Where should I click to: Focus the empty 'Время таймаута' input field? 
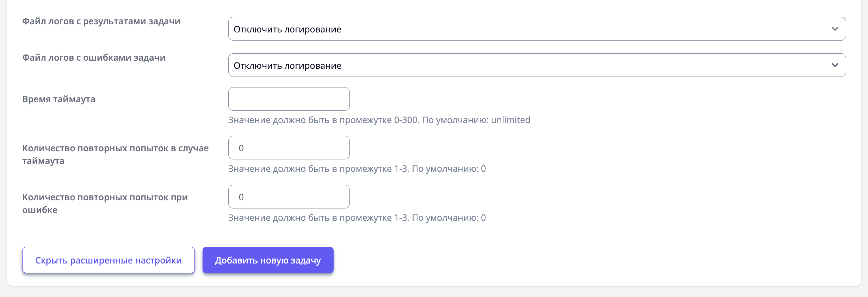coord(289,99)
